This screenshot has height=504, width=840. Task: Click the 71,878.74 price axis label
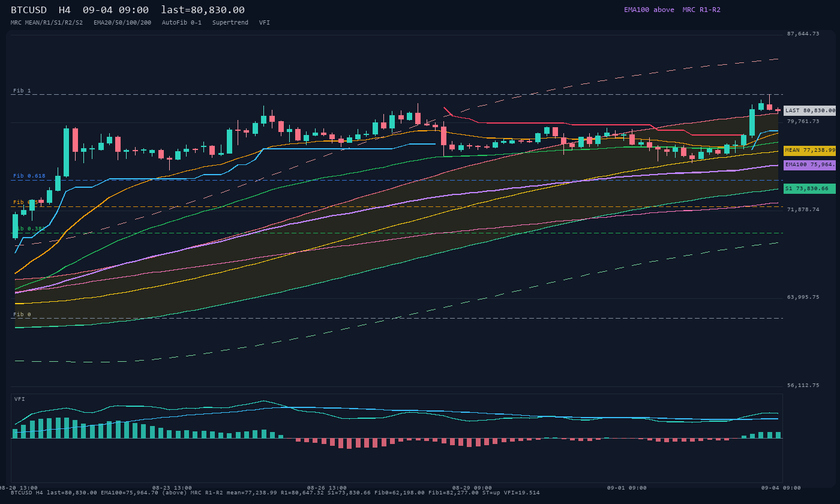(x=803, y=209)
